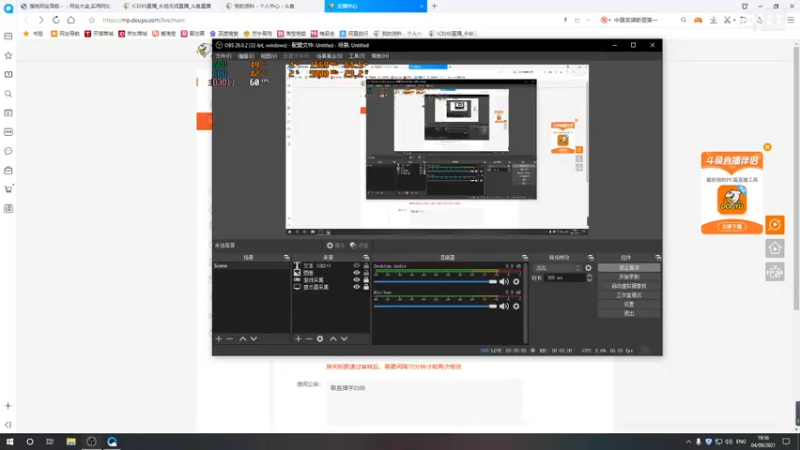Move the source down in the sources dock
Image resolution: width=800 pixels, height=450 pixels.
tap(344, 339)
